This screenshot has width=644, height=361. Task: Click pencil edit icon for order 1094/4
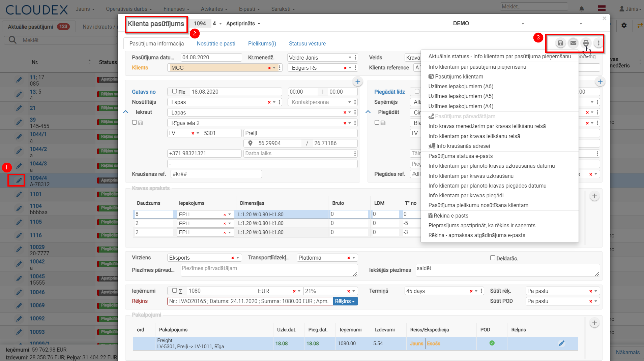[19, 181]
